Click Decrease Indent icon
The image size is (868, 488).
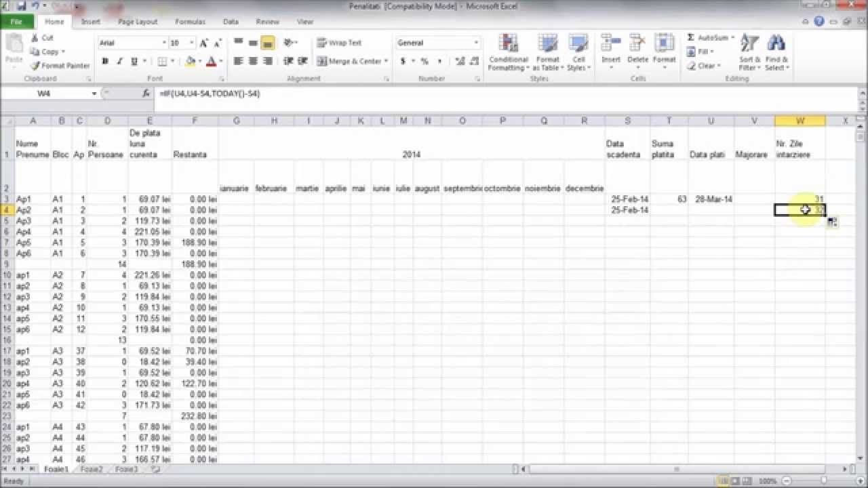pos(288,61)
